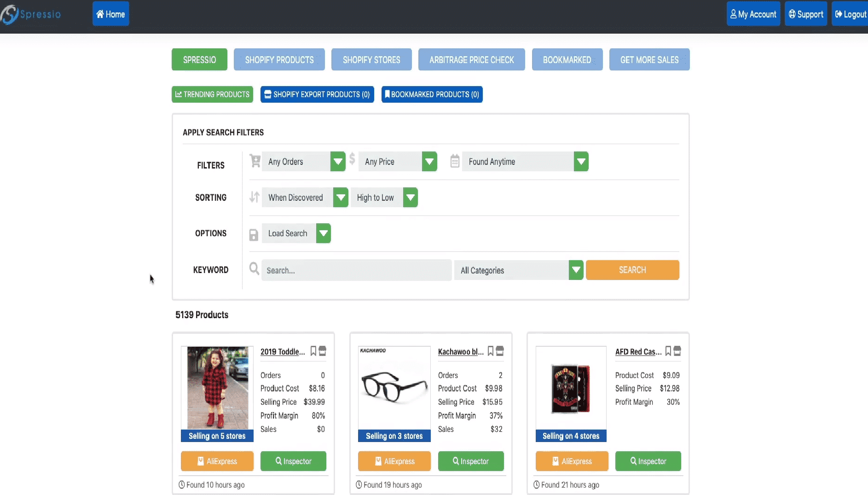The width and height of the screenshot is (868, 495).
Task: Switch to the SHOPIFY STORES tab
Action: [x=371, y=60]
